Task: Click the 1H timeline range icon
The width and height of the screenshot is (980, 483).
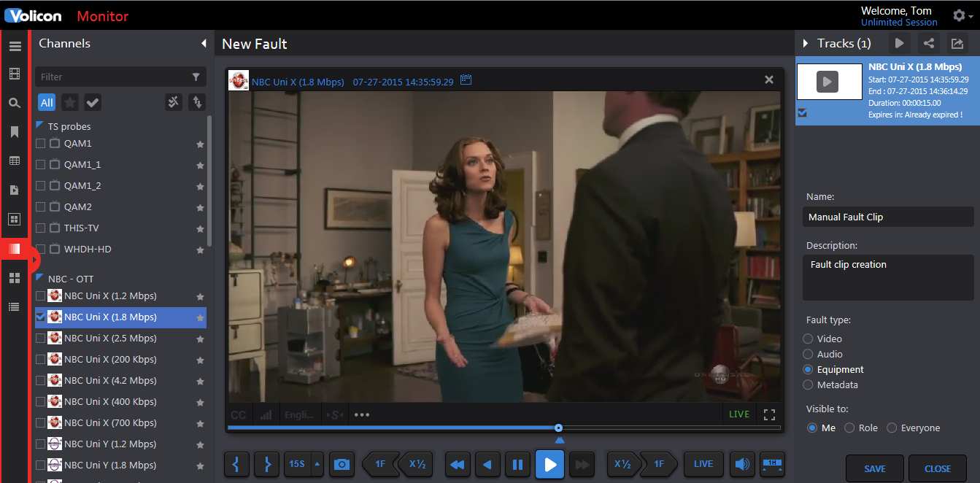Action: click(772, 464)
